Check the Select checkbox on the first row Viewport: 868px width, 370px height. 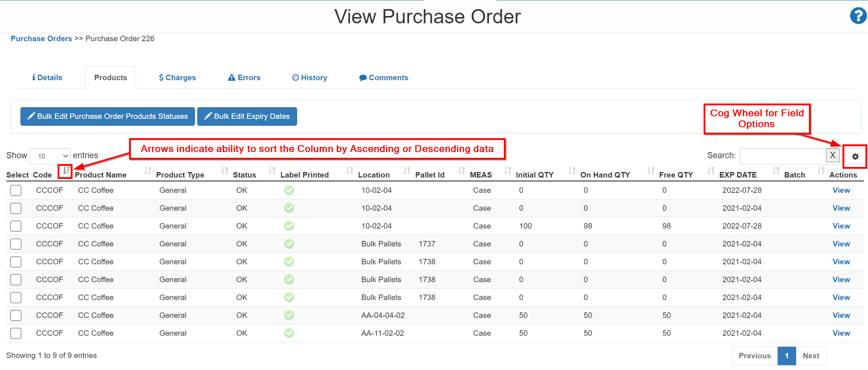point(16,190)
